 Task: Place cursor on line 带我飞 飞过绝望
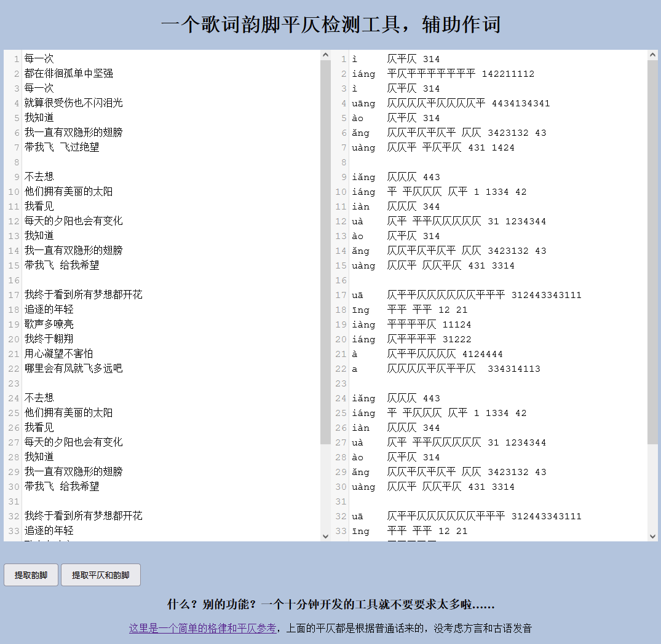(x=61, y=147)
